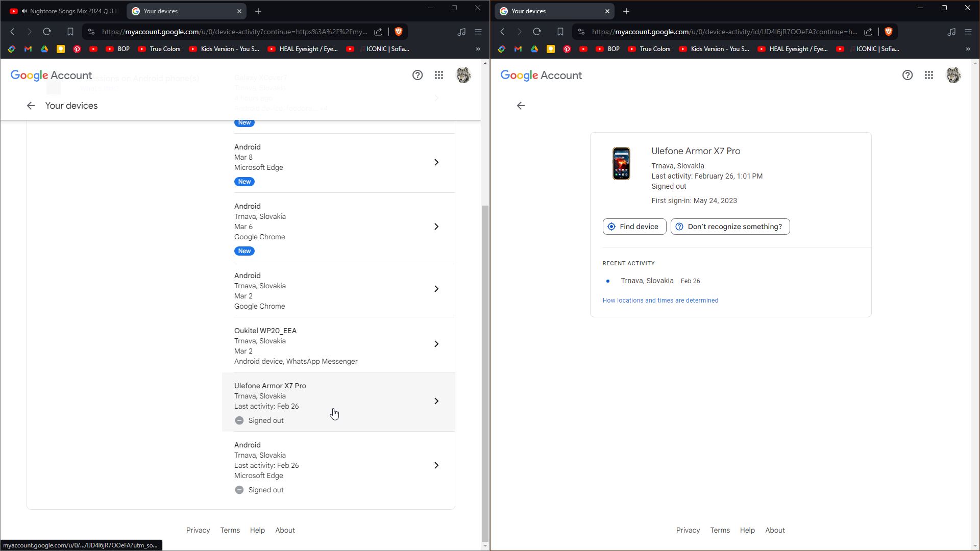Click profile avatar in right window
980x551 pixels.
click(953, 76)
